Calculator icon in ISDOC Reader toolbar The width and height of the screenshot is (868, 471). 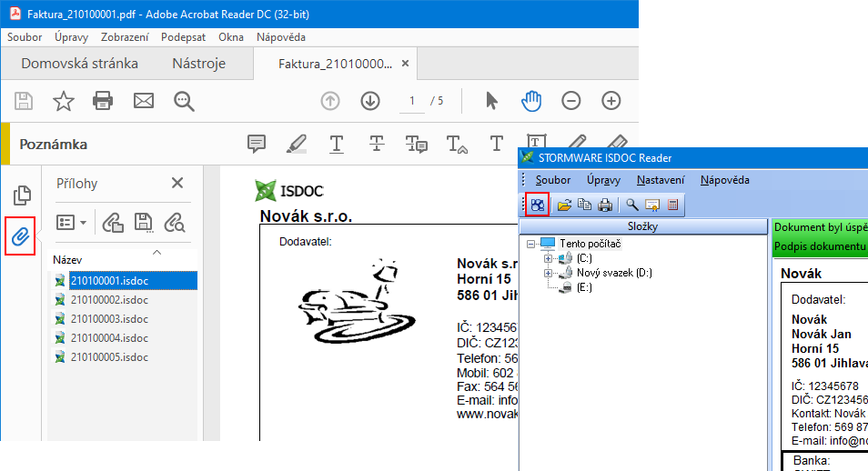672,205
